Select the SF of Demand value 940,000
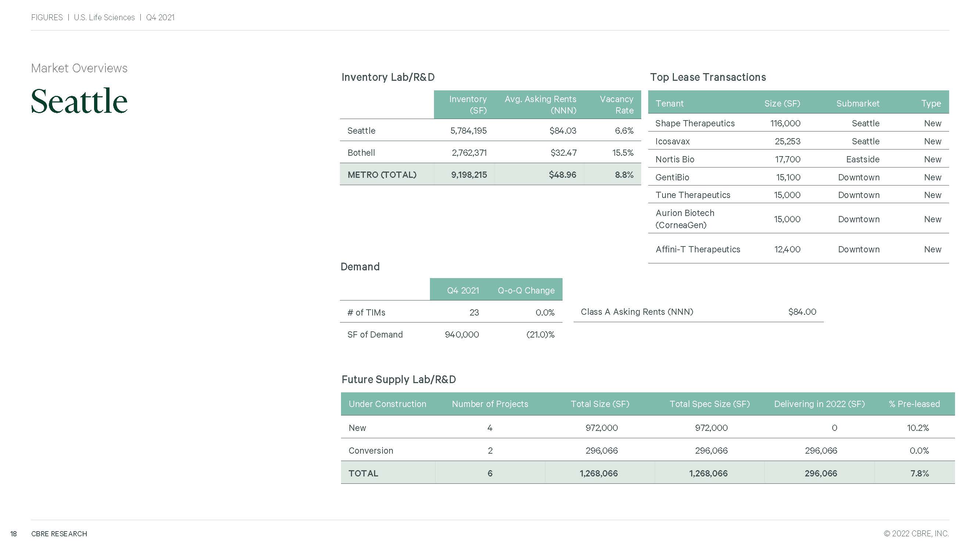 (462, 334)
